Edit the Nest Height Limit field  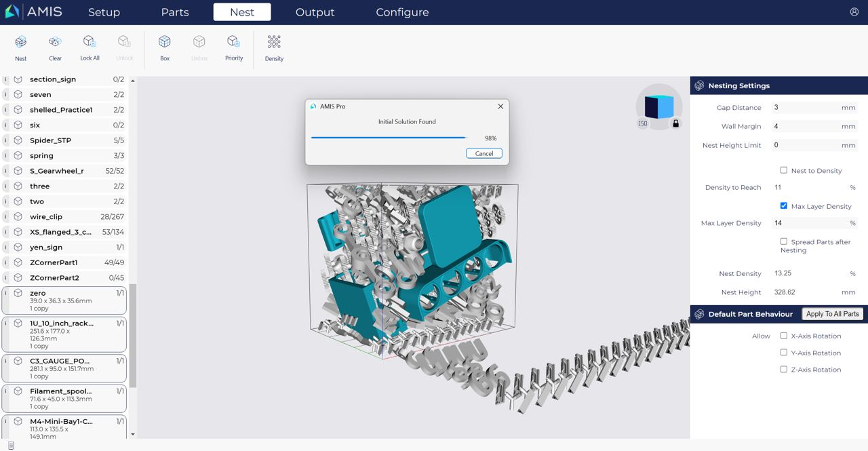click(x=814, y=145)
